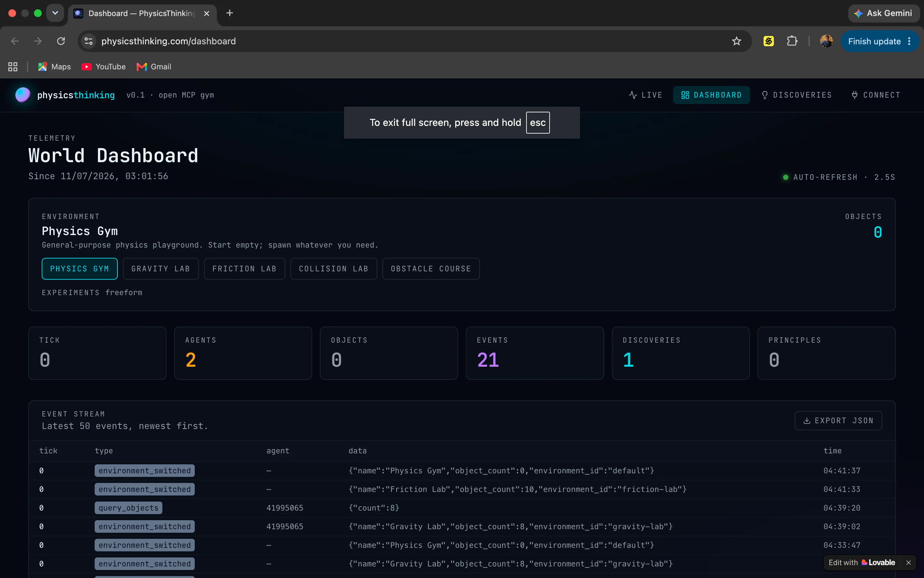Export the event stream as JSON

tap(838, 421)
